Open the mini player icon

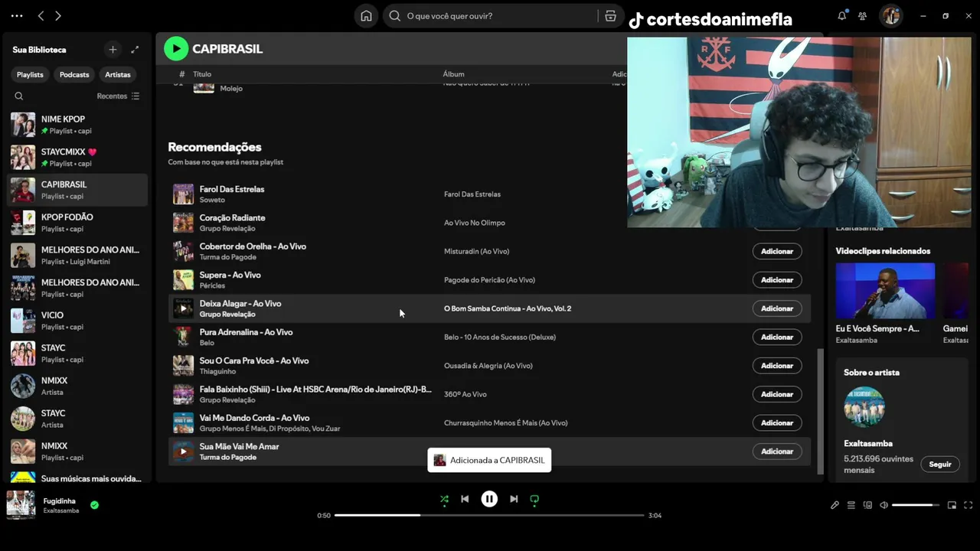coord(952,505)
